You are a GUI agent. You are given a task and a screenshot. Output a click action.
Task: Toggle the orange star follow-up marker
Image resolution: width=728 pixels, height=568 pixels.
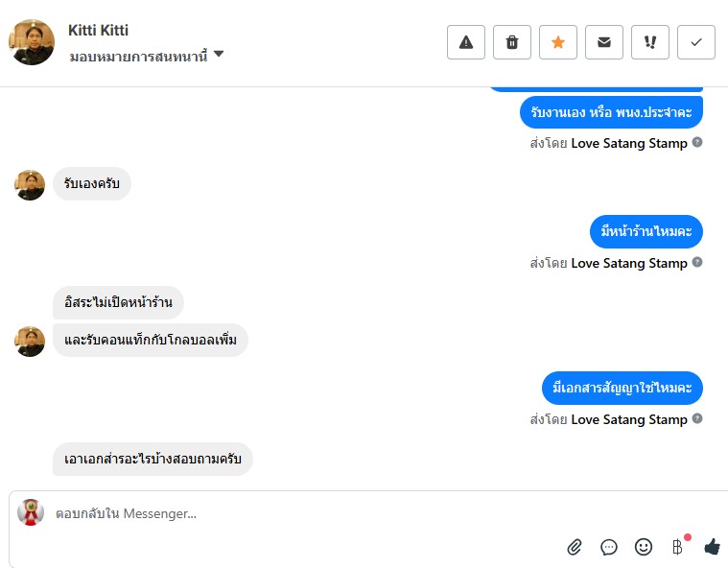point(558,42)
